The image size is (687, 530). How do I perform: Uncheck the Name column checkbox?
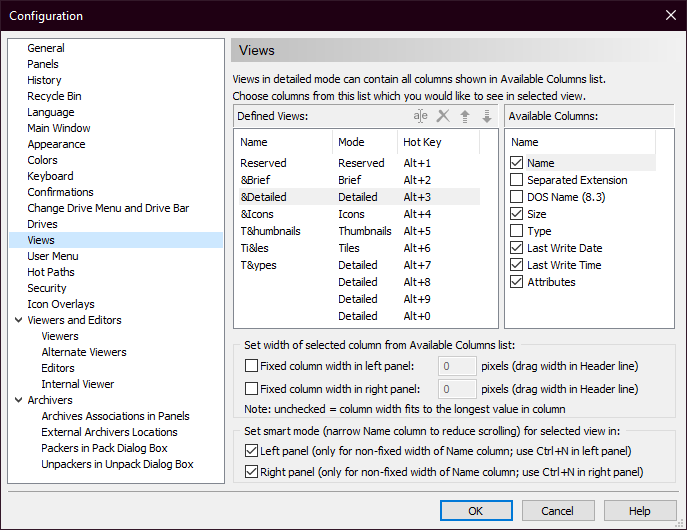pyautogui.click(x=517, y=163)
